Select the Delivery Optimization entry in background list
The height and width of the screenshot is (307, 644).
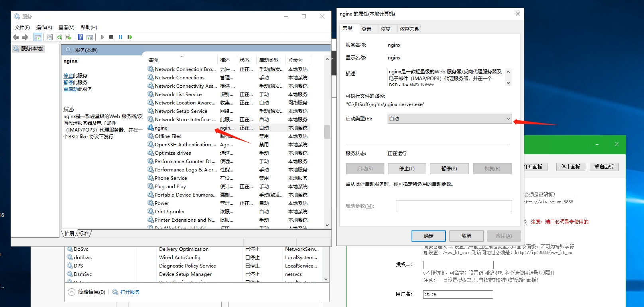pos(184,249)
